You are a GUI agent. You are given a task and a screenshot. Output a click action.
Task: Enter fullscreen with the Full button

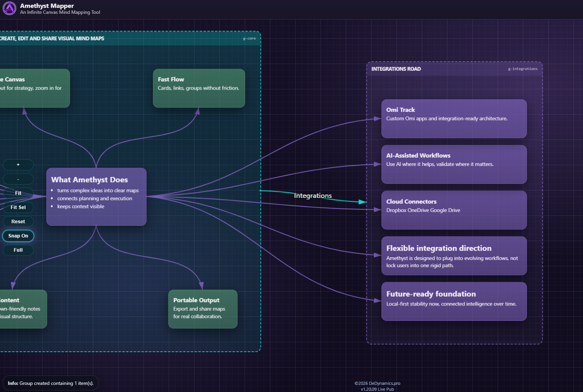click(18, 250)
